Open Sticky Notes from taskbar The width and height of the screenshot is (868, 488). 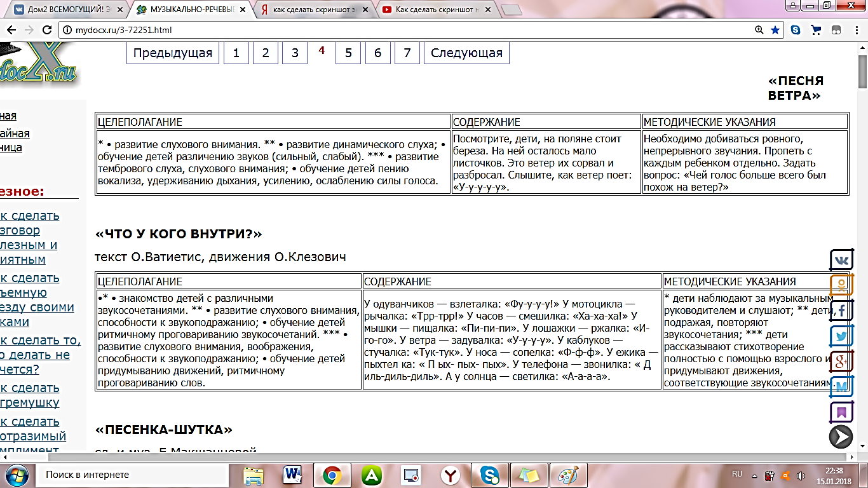coord(529,475)
